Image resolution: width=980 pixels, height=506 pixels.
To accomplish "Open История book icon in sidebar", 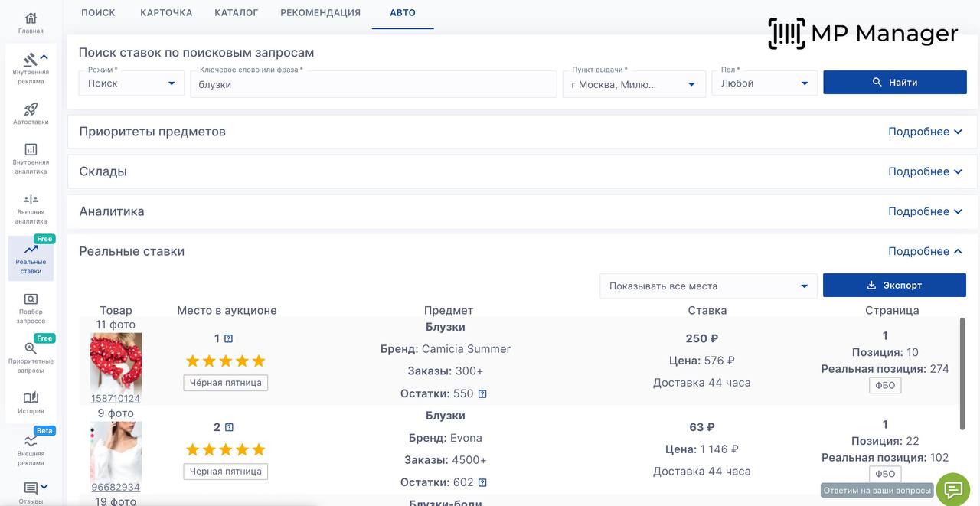I will coord(31,398).
